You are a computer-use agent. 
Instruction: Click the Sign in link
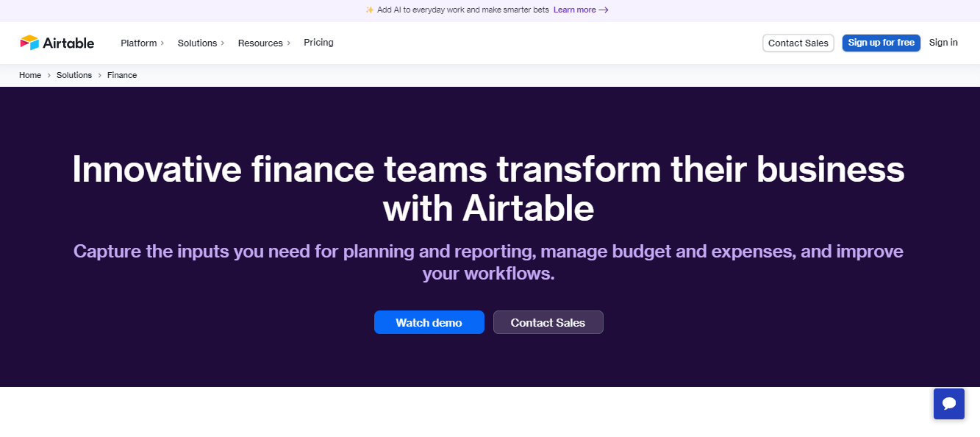coord(943,43)
